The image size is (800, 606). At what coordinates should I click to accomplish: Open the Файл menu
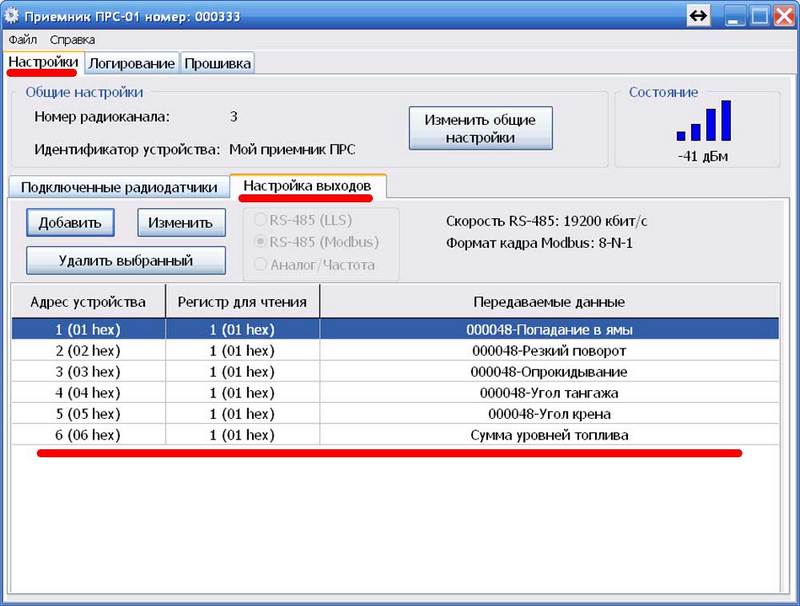coord(22,39)
